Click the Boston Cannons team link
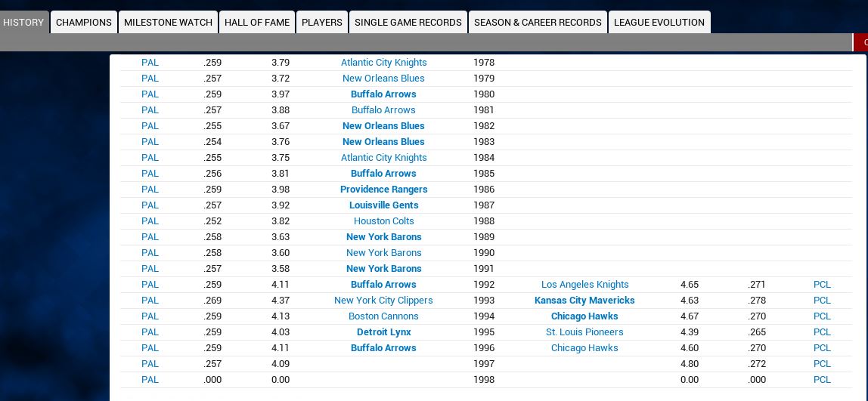Image resolution: width=868 pixels, height=401 pixels. pyautogui.click(x=383, y=316)
